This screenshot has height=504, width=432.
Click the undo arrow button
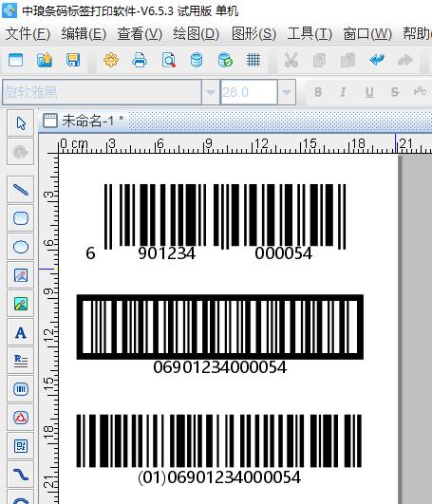coord(377,60)
